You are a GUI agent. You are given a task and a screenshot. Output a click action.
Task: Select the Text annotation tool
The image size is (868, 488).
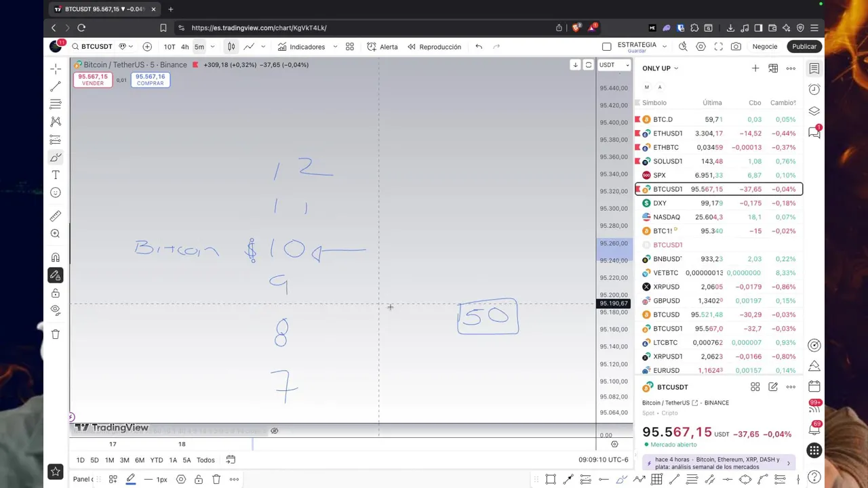tap(56, 175)
